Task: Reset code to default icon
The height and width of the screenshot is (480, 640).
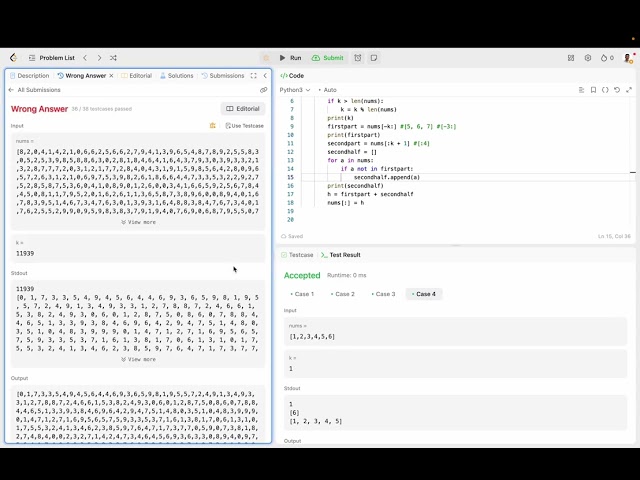Action: point(617,90)
